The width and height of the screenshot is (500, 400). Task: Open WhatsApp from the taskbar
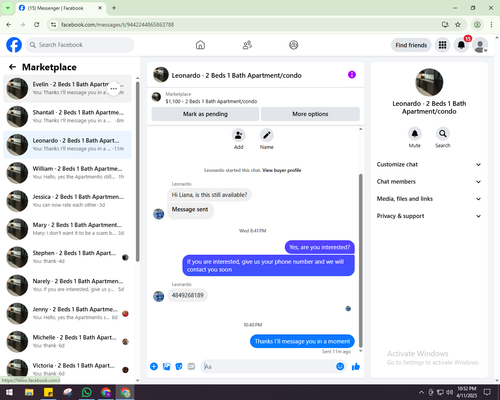click(x=86, y=392)
